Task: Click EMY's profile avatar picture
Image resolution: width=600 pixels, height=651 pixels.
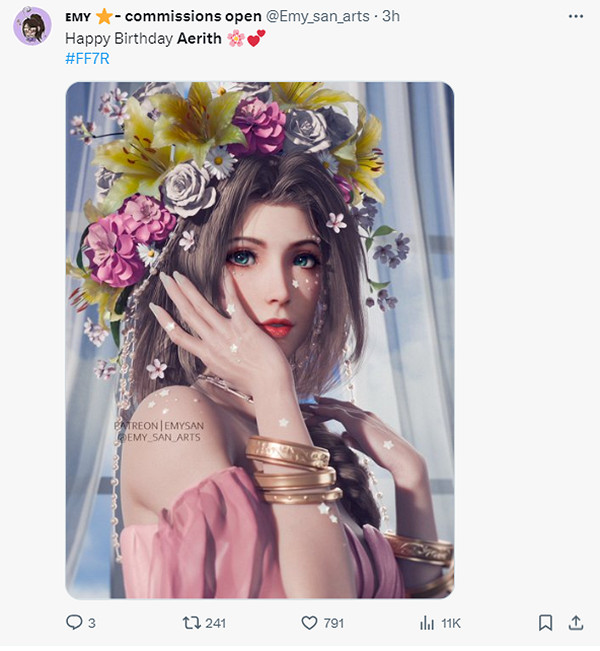Action: point(32,26)
